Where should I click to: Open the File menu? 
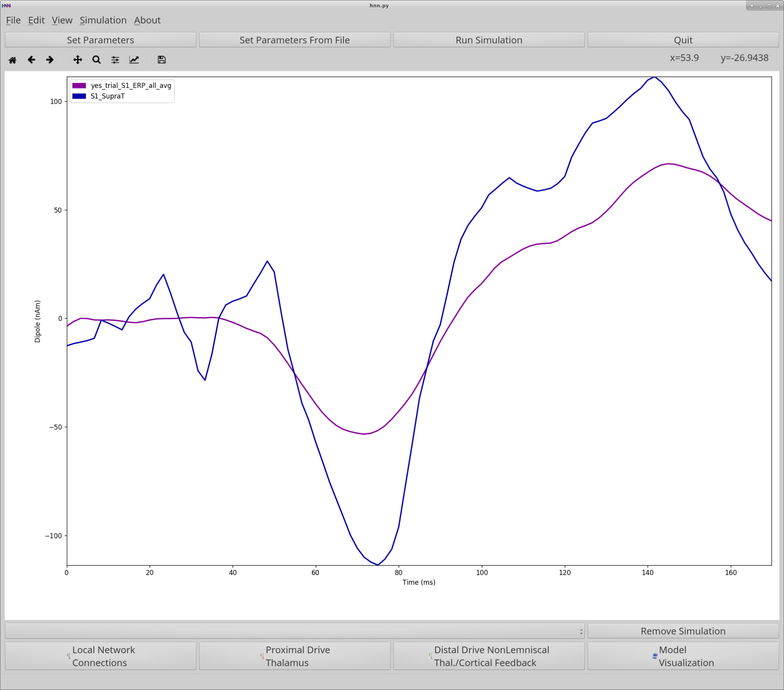tap(13, 20)
